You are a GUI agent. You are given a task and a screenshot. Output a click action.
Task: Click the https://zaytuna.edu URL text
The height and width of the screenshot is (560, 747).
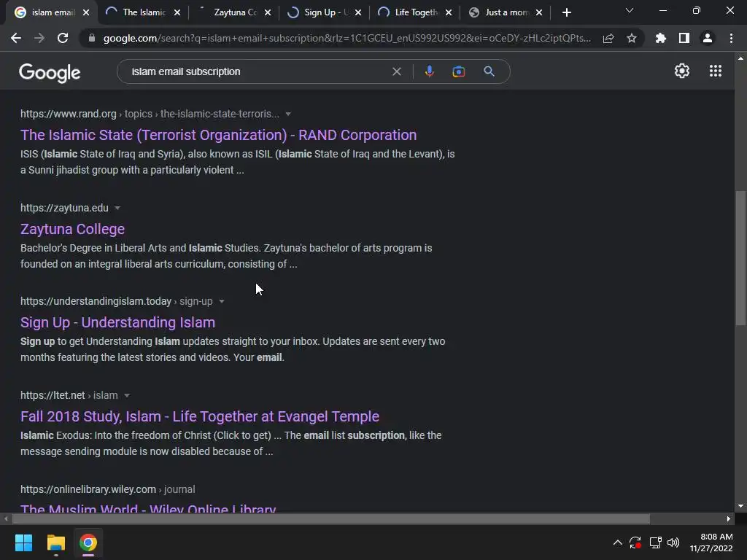pyautogui.click(x=64, y=208)
